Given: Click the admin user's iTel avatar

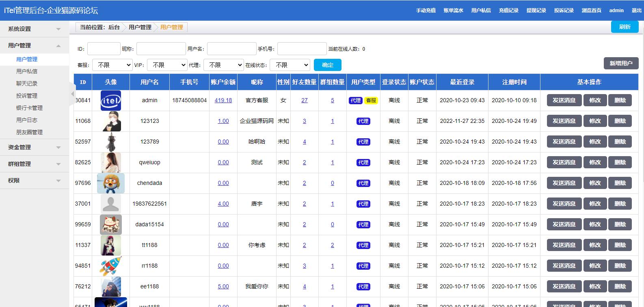Looking at the screenshot, I should (110, 101).
